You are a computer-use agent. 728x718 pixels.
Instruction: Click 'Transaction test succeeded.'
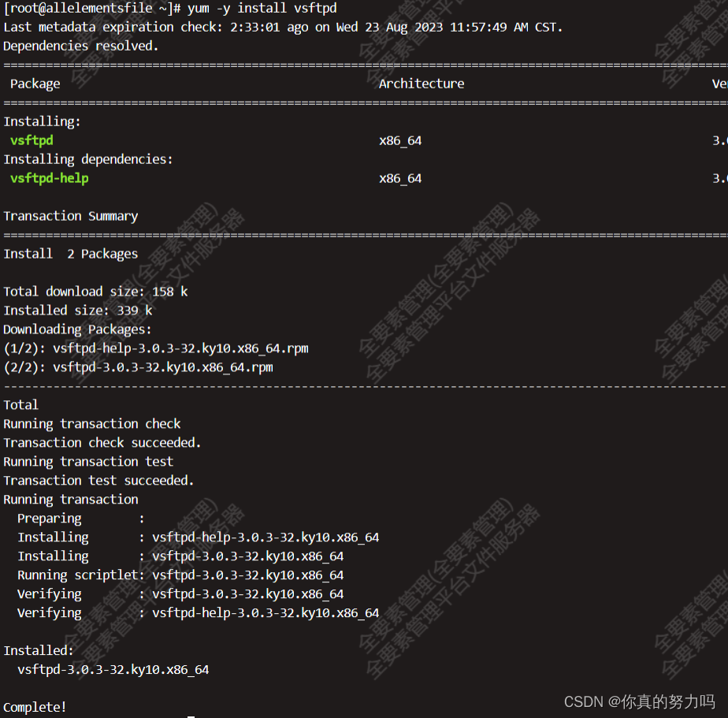tap(98, 481)
